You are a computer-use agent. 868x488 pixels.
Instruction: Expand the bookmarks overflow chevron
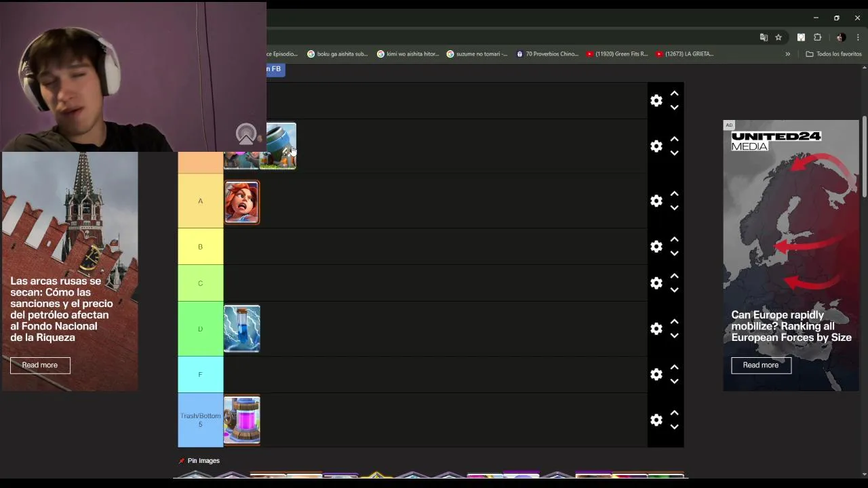coord(787,54)
